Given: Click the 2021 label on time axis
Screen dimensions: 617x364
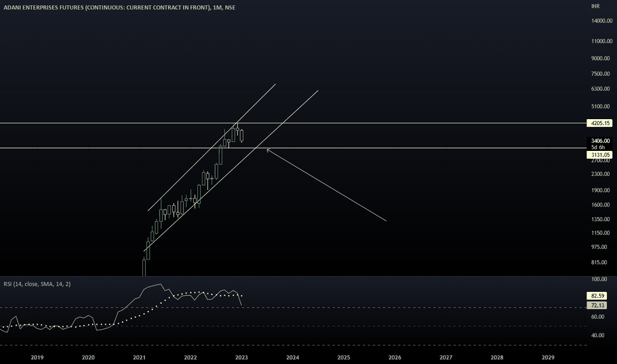Looking at the screenshot, I should (139, 357).
